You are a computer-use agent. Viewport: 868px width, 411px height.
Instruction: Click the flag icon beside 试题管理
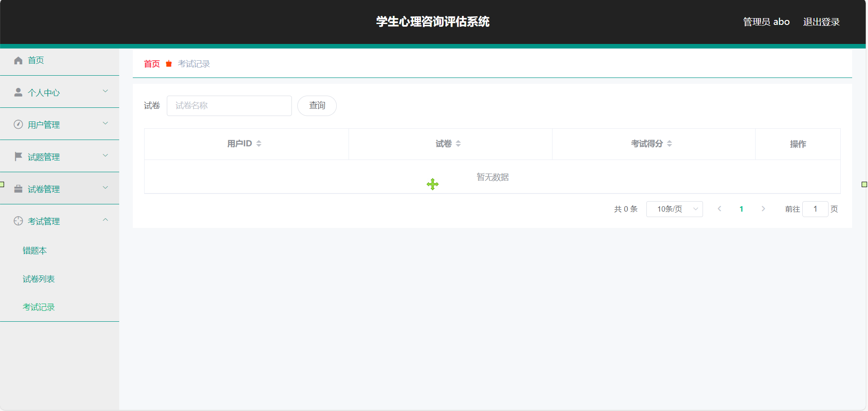[18, 157]
